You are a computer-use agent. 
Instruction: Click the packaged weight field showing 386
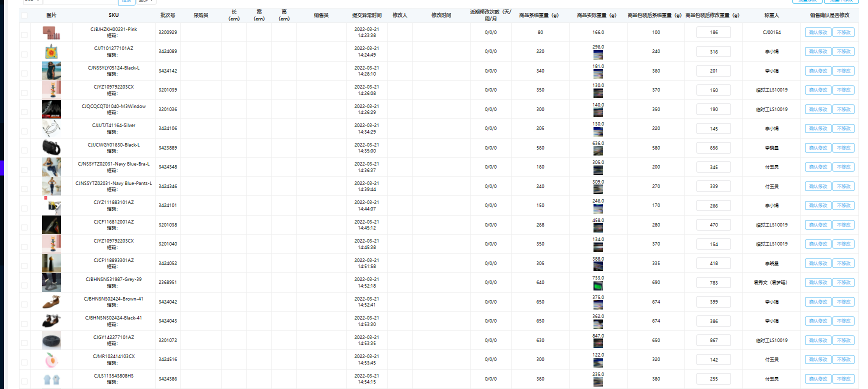click(713, 321)
